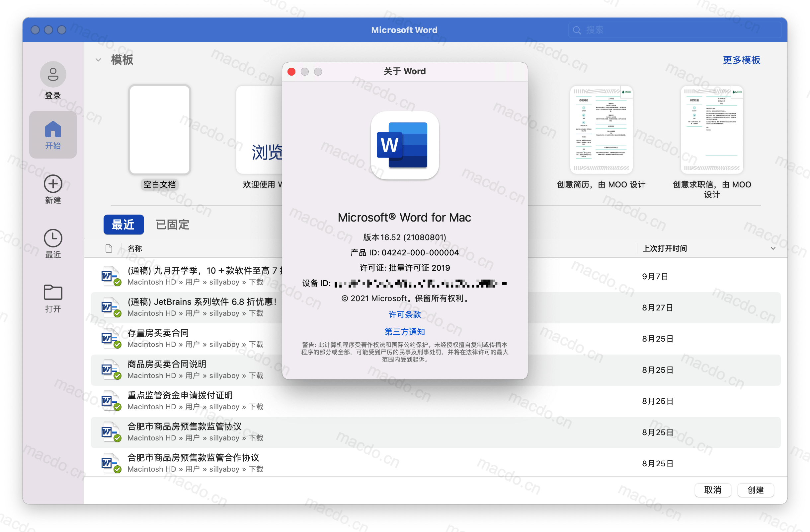Open the Recent (最近) clock icon in sidebar
This screenshot has height=532, width=810.
coord(53,238)
